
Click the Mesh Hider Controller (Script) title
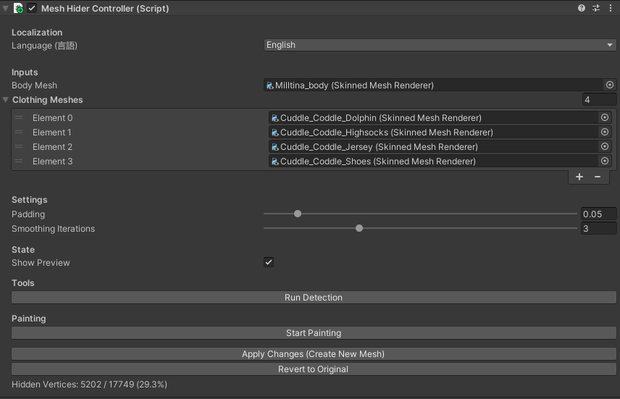point(105,8)
